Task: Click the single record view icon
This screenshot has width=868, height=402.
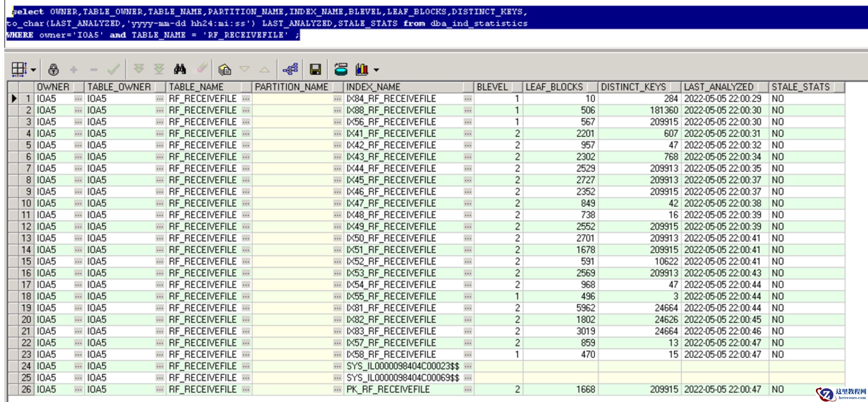Action: pos(225,69)
